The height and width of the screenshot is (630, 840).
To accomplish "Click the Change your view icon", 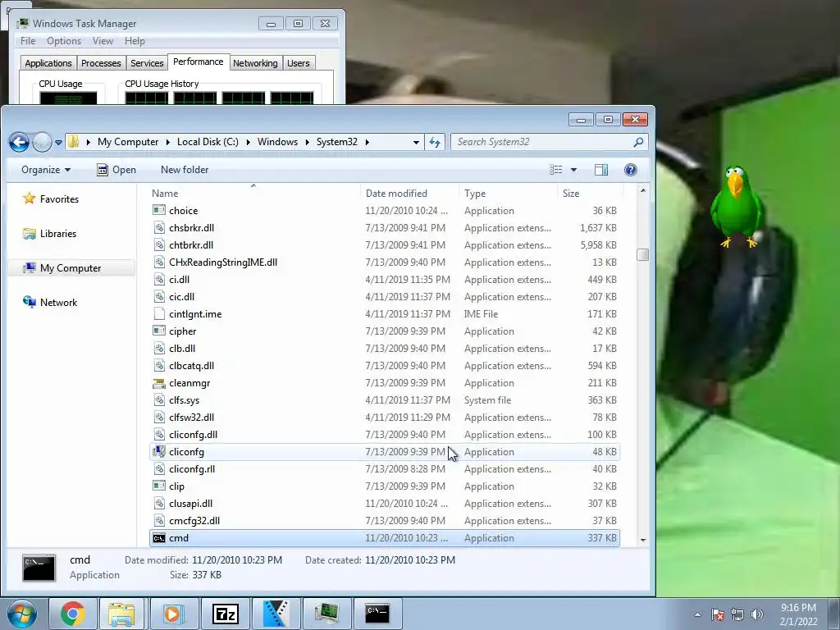I will click(556, 170).
